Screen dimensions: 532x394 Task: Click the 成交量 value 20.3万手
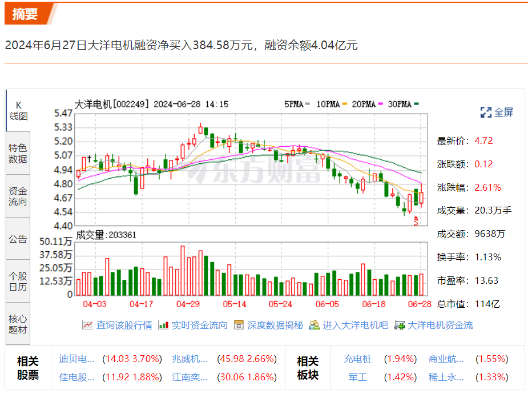[493, 210]
